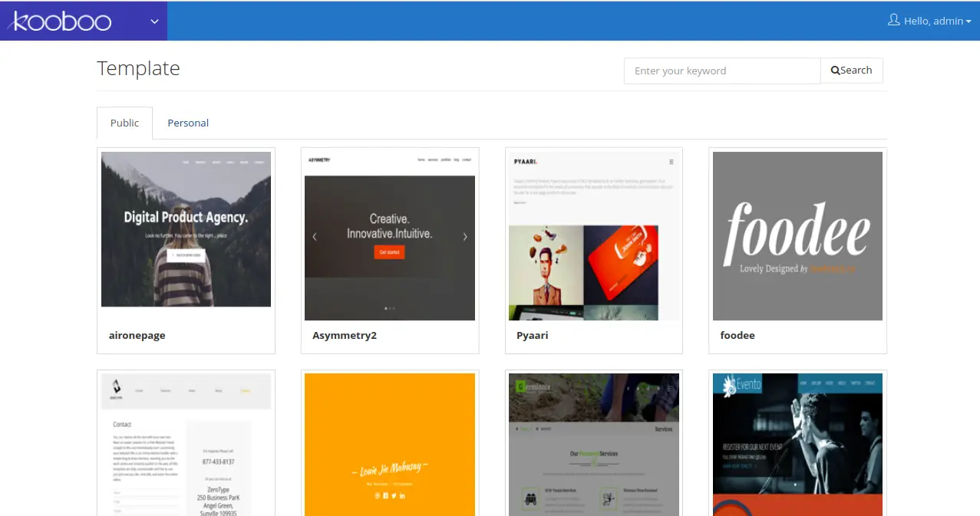This screenshot has height=516, width=980.
Task: Open the Pyaari template thumbnail
Action: tap(593, 236)
